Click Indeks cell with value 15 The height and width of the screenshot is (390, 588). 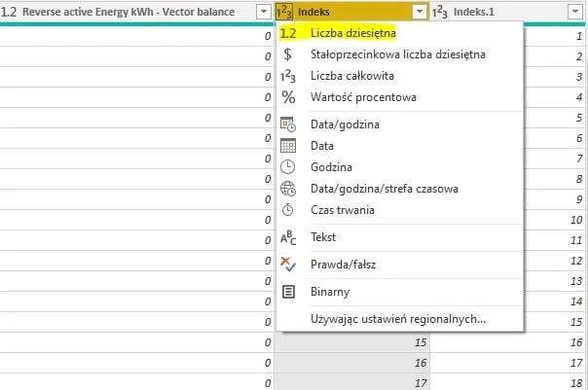(352, 342)
